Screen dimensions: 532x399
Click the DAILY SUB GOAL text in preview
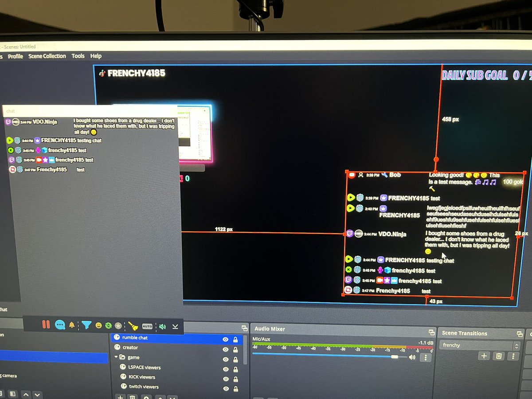[474, 76]
